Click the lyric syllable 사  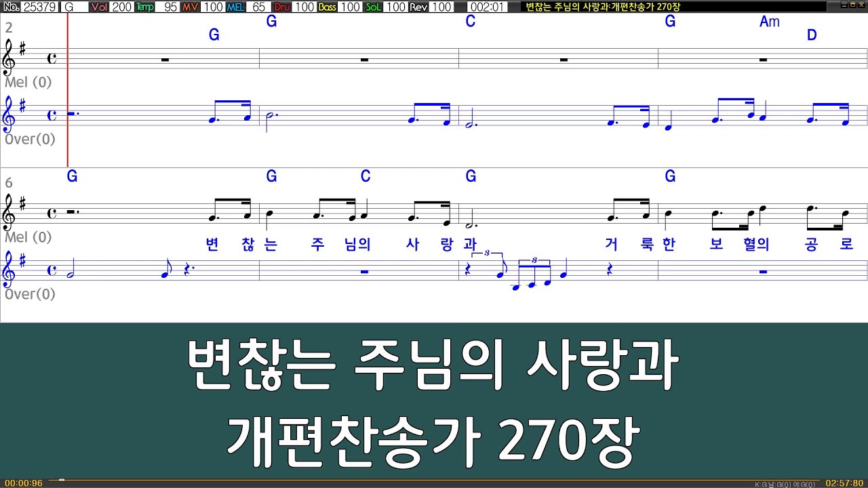(413, 245)
